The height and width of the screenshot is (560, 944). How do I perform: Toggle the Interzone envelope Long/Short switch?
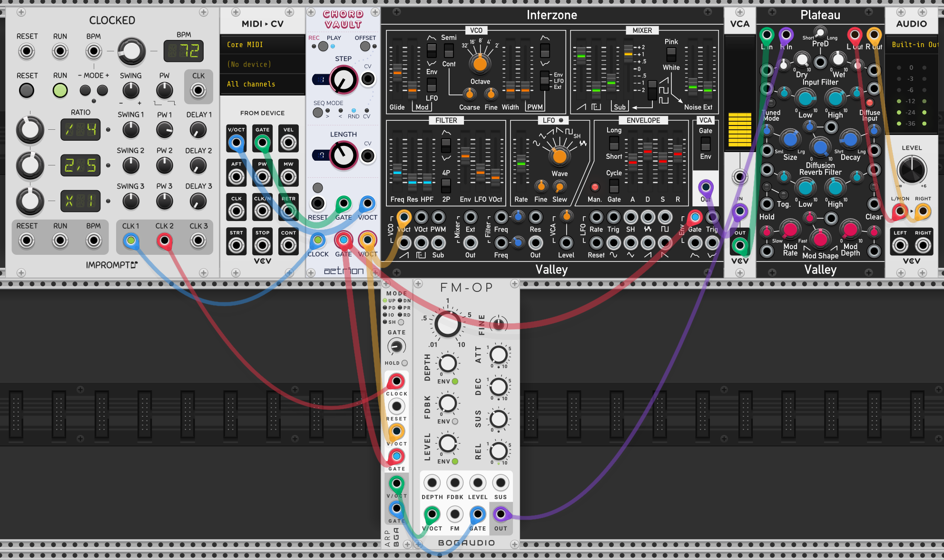614,144
